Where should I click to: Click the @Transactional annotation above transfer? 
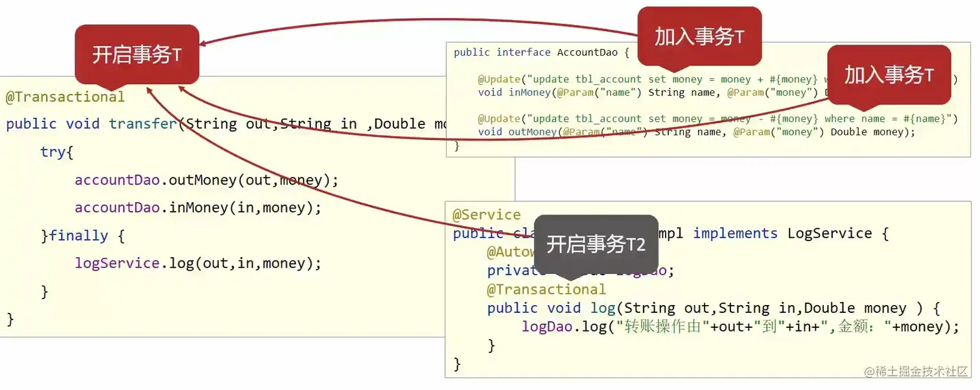coord(65,97)
